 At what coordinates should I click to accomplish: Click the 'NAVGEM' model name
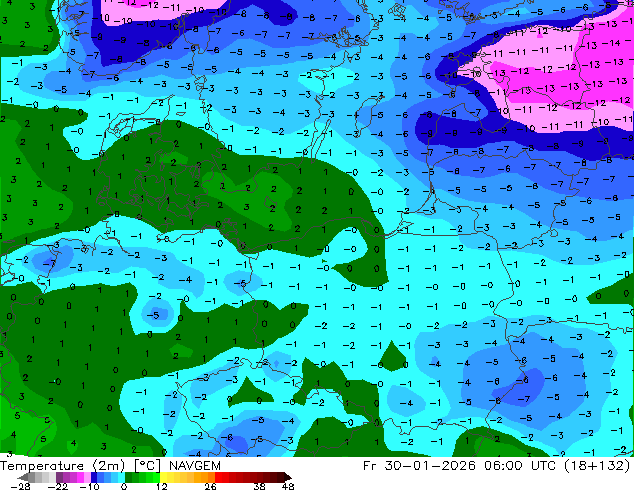tap(195, 466)
